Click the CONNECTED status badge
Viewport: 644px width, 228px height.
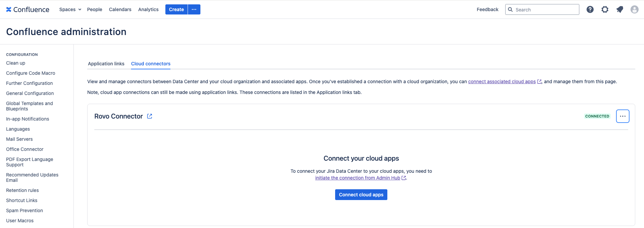[597, 116]
